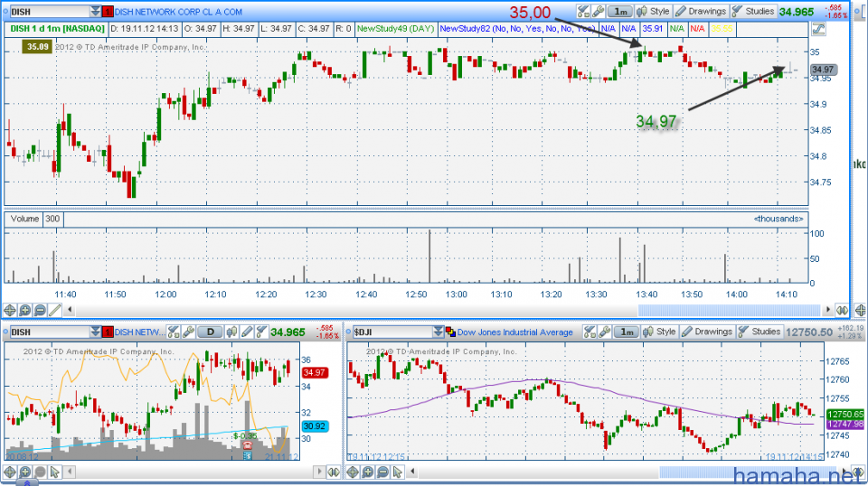Select pan crosshair tool below daily DISH chart

coord(10,472)
